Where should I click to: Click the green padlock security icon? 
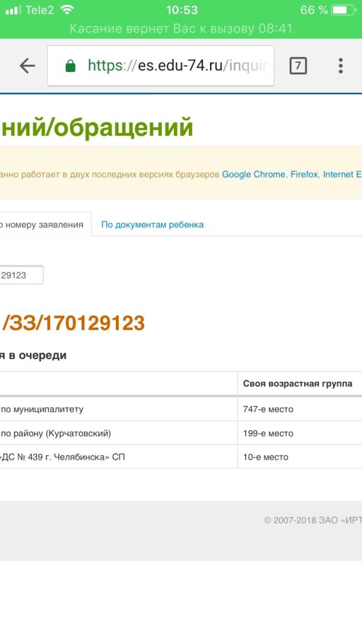coord(71,66)
